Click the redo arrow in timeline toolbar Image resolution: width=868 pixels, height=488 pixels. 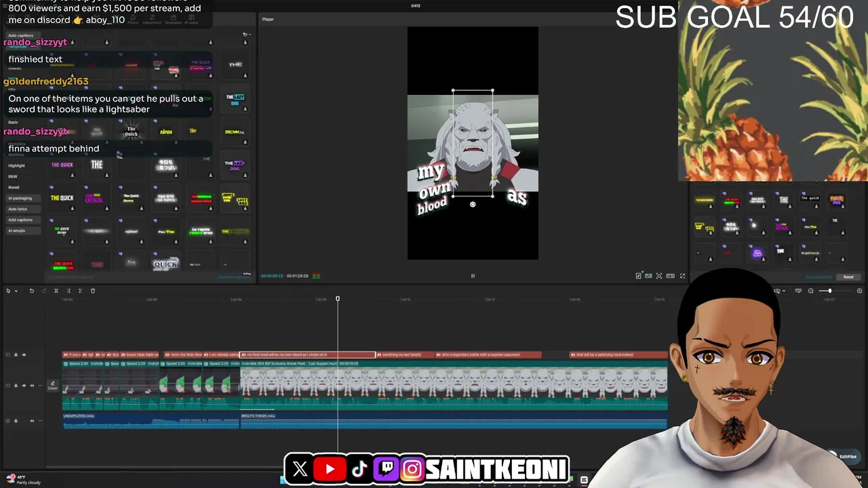44,291
